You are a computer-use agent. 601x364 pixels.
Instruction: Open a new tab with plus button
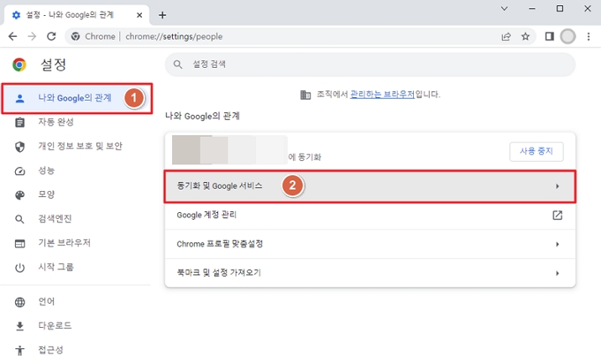(163, 15)
